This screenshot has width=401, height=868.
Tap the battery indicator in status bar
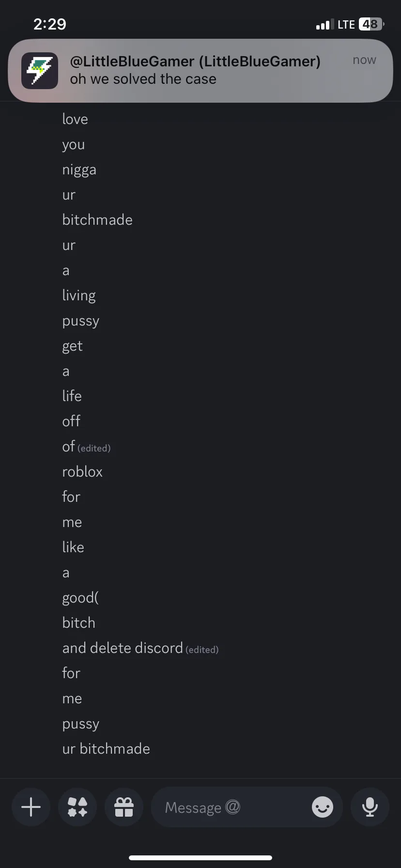pos(371,24)
